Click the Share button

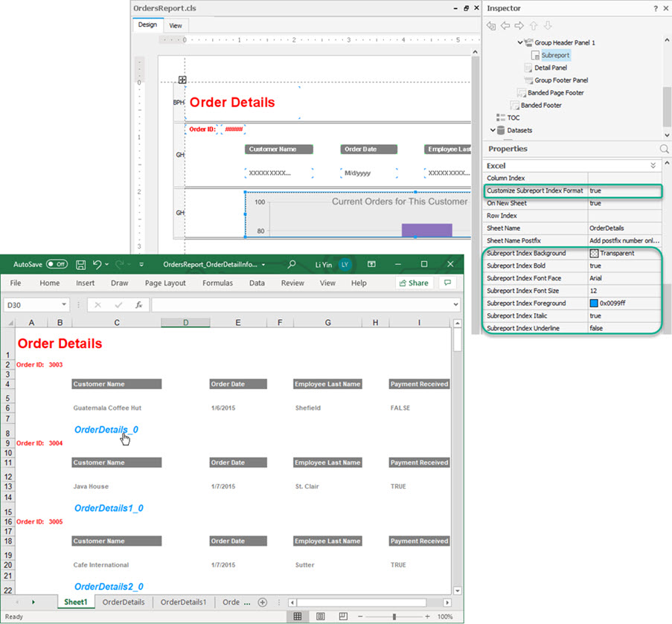(414, 283)
